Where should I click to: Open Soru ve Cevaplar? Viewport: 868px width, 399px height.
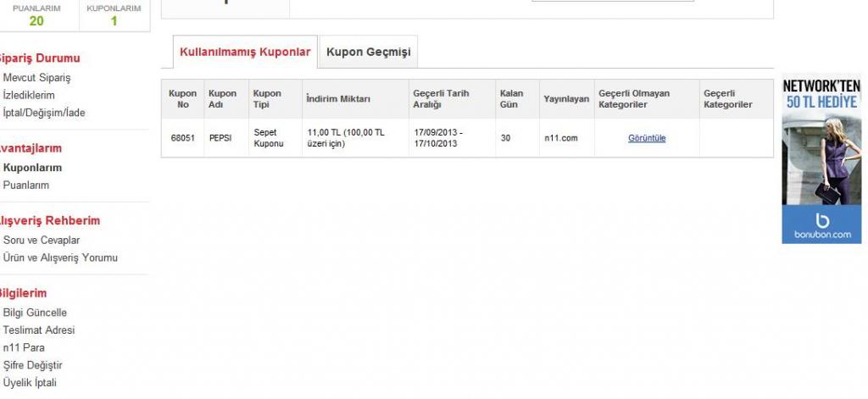click(x=41, y=241)
